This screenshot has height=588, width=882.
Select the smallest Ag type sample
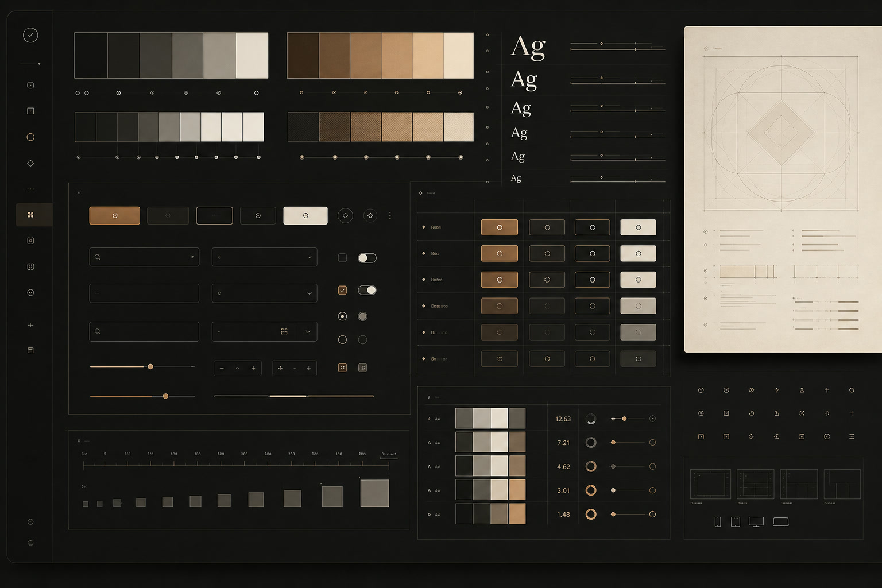point(516,178)
